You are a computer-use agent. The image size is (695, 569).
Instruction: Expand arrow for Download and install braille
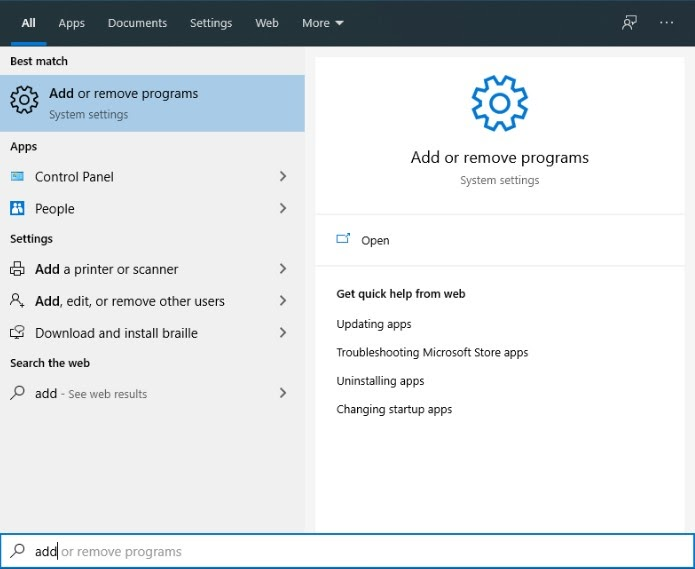point(283,333)
